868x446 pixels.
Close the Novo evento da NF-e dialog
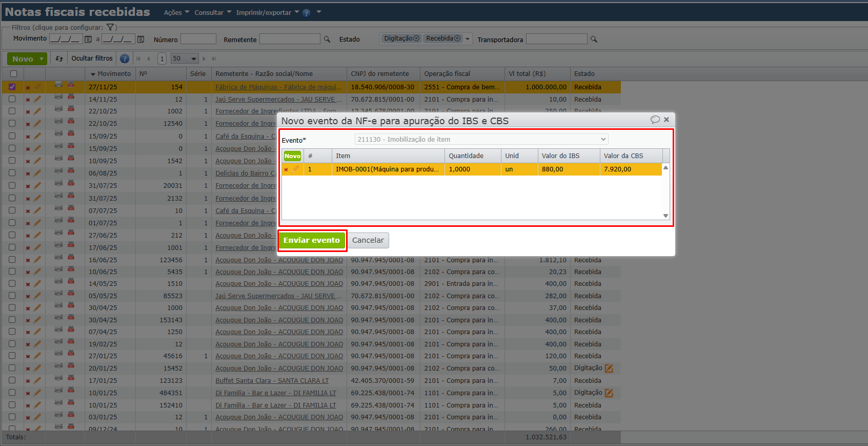click(667, 120)
